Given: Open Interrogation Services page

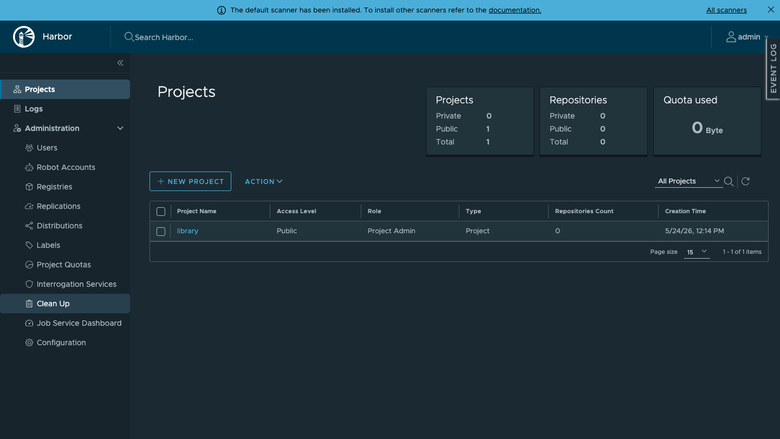Looking at the screenshot, I should coord(65,284).
